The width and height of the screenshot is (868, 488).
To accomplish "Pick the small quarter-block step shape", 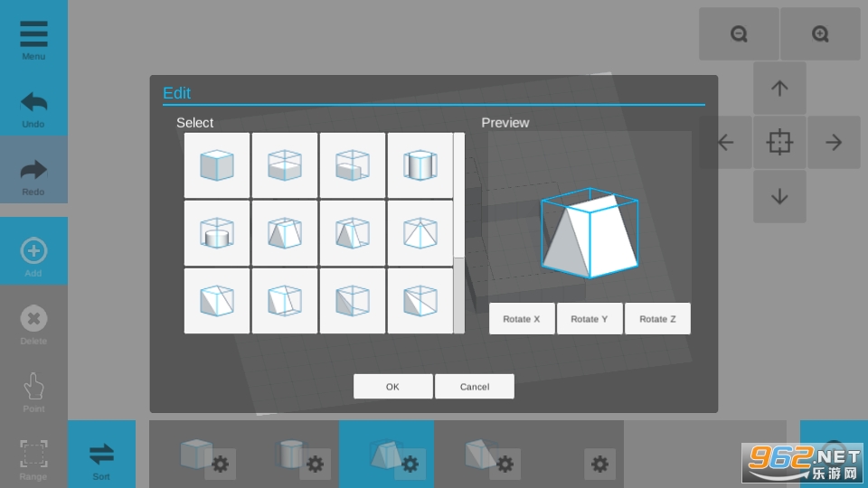I will click(x=353, y=165).
